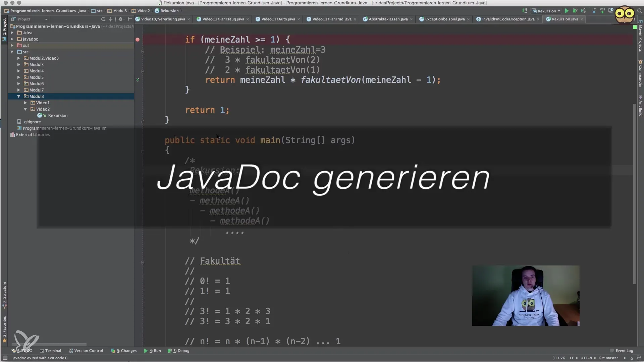Toggle the breakpoint on the if (meineZahl >= 1) line
The width and height of the screenshot is (644, 362).
coord(138,40)
